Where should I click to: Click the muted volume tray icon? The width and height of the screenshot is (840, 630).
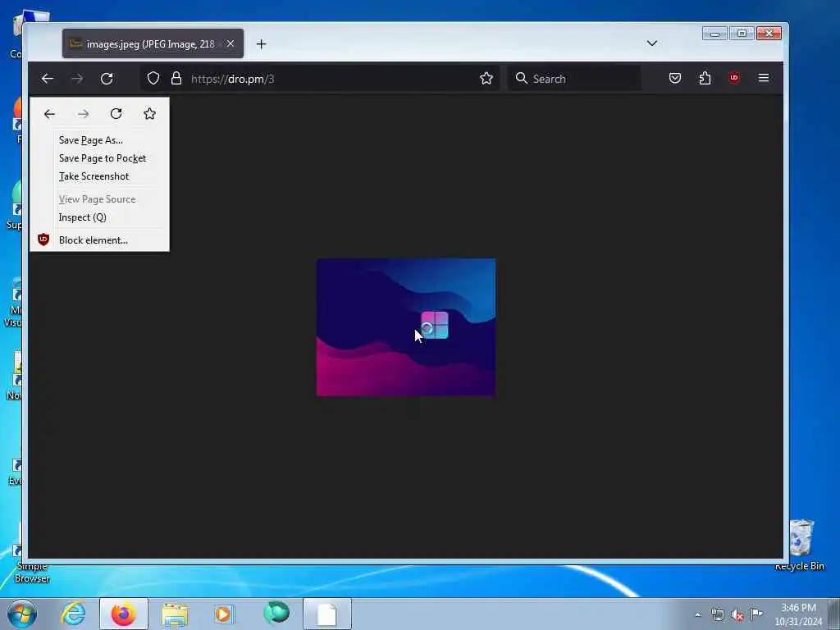click(x=737, y=615)
